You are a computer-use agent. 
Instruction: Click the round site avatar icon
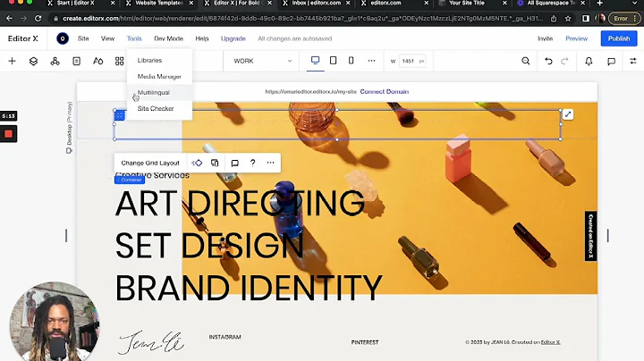tap(63, 38)
